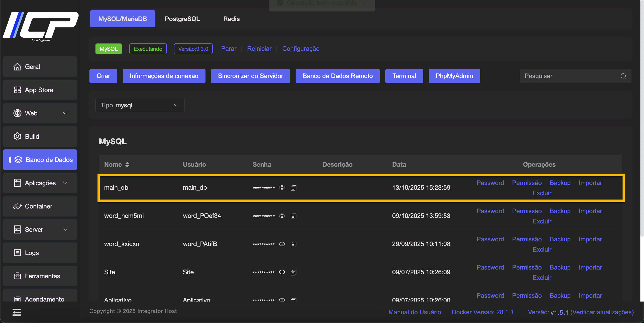Switch to the Redis tab
This screenshot has width=644, height=323.
pyautogui.click(x=231, y=19)
